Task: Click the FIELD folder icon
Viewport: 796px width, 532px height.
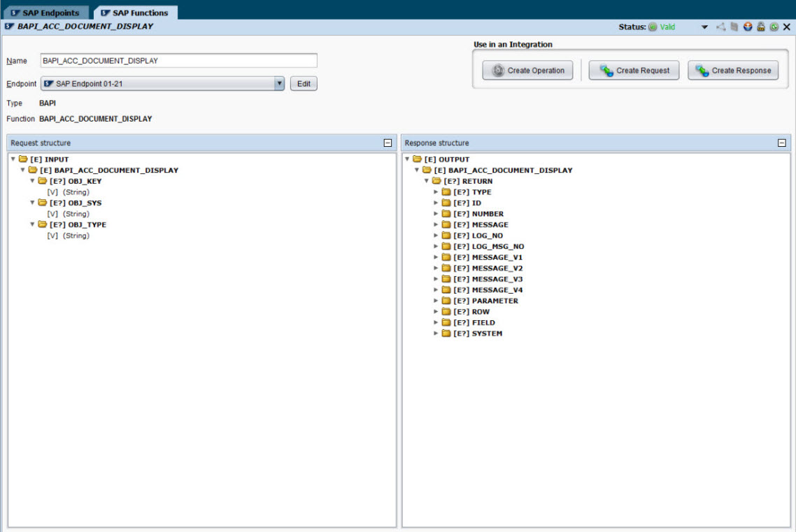Action: pos(446,322)
